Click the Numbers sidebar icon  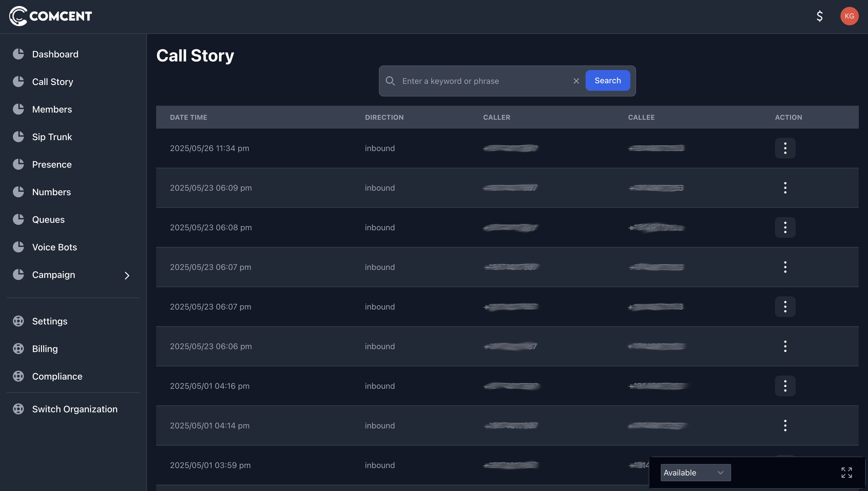(18, 192)
